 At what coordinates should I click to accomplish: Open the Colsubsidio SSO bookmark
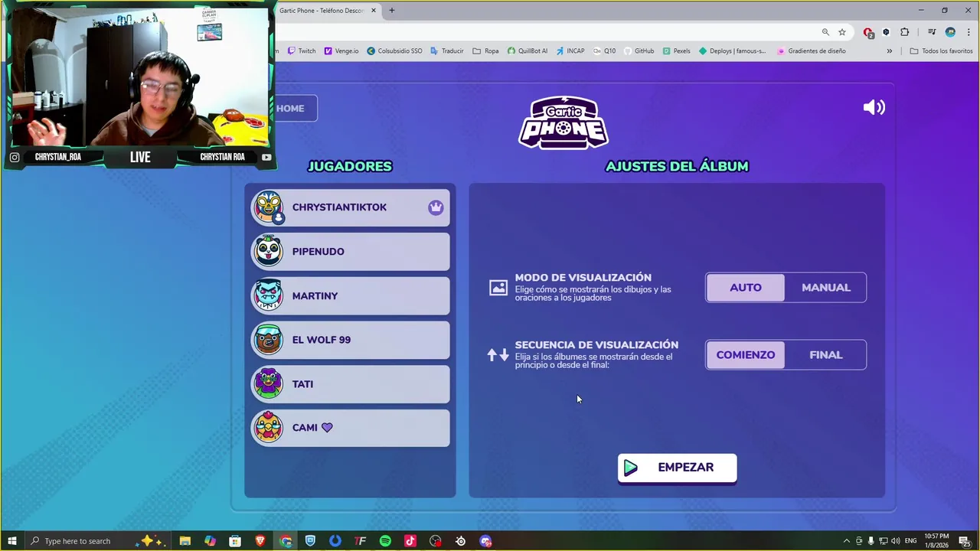pyautogui.click(x=394, y=51)
